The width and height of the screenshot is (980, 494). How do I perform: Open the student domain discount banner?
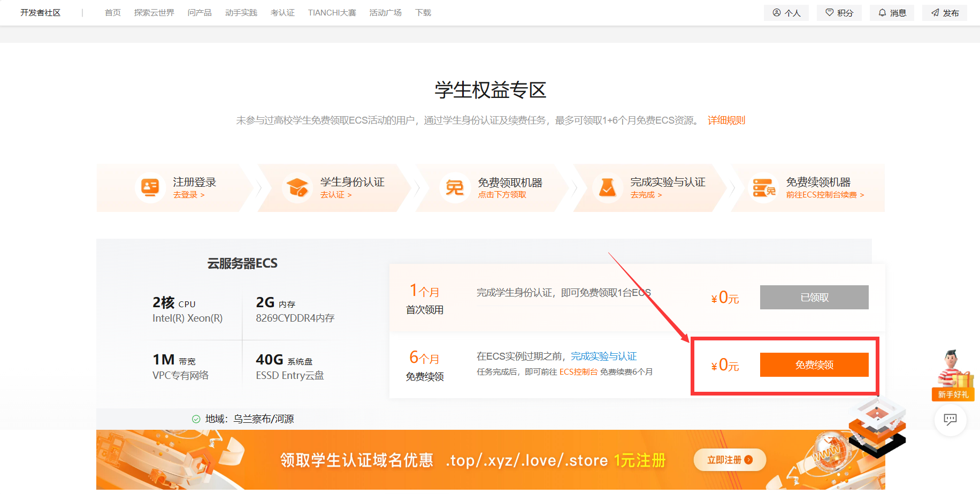click(x=491, y=460)
